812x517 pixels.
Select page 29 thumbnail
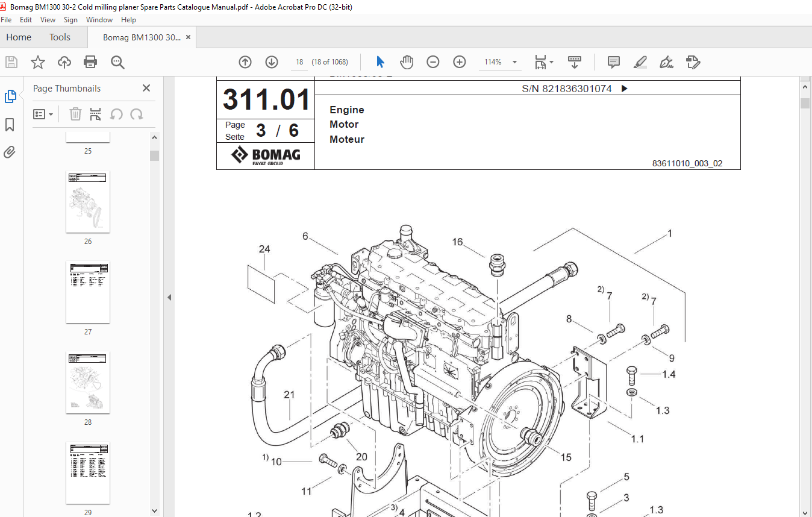[88, 473]
